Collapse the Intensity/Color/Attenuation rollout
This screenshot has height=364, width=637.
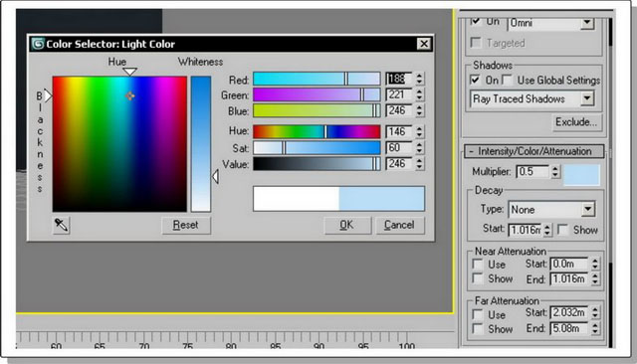click(534, 151)
